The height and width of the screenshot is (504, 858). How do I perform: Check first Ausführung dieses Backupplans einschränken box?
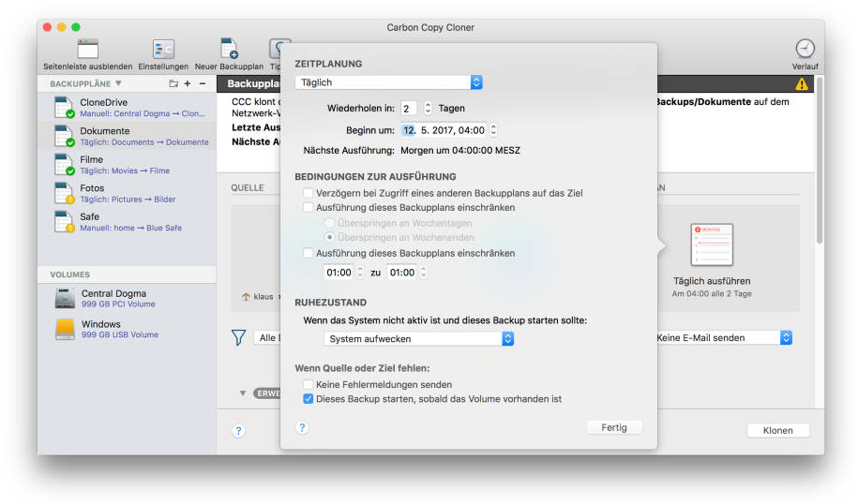(x=309, y=208)
